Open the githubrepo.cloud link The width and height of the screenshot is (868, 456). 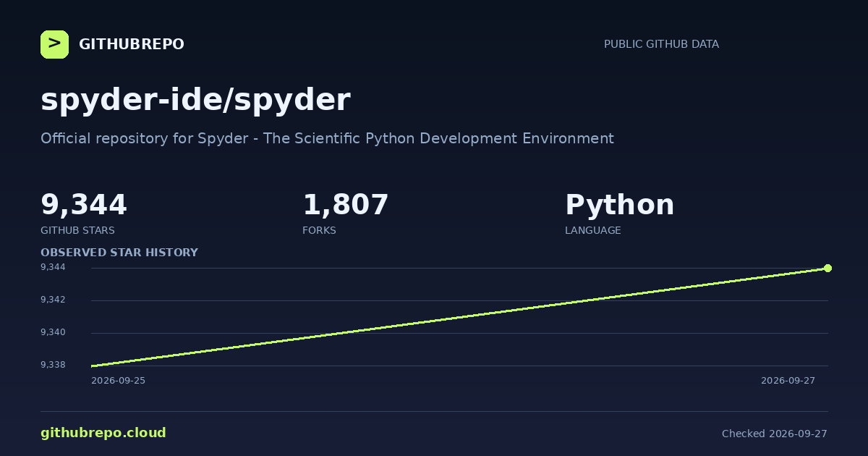pyautogui.click(x=103, y=433)
